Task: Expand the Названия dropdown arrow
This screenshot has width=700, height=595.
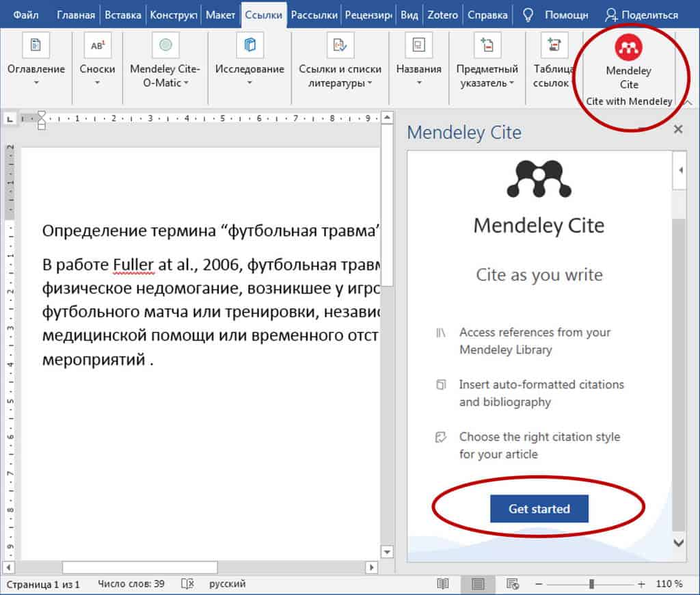Action: [x=419, y=83]
